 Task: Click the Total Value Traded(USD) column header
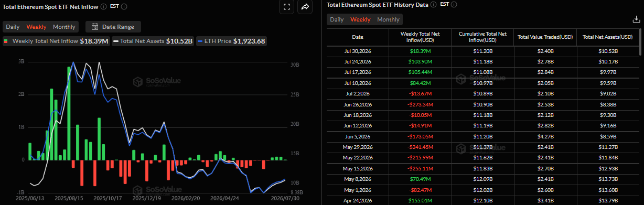pyautogui.click(x=545, y=37)
